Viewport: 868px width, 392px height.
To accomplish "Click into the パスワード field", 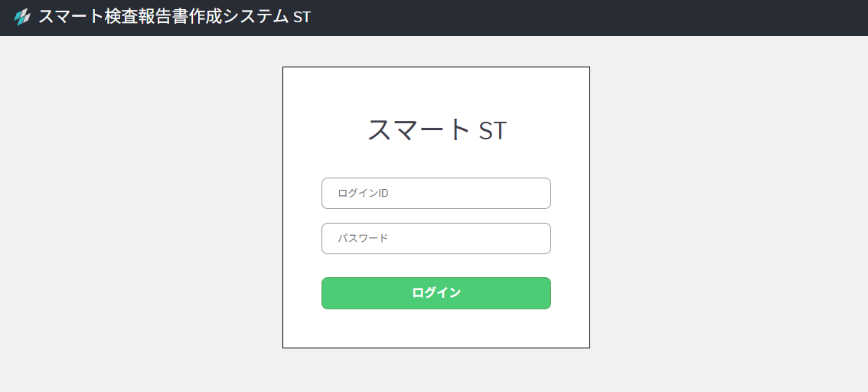I will pos(436,238).
